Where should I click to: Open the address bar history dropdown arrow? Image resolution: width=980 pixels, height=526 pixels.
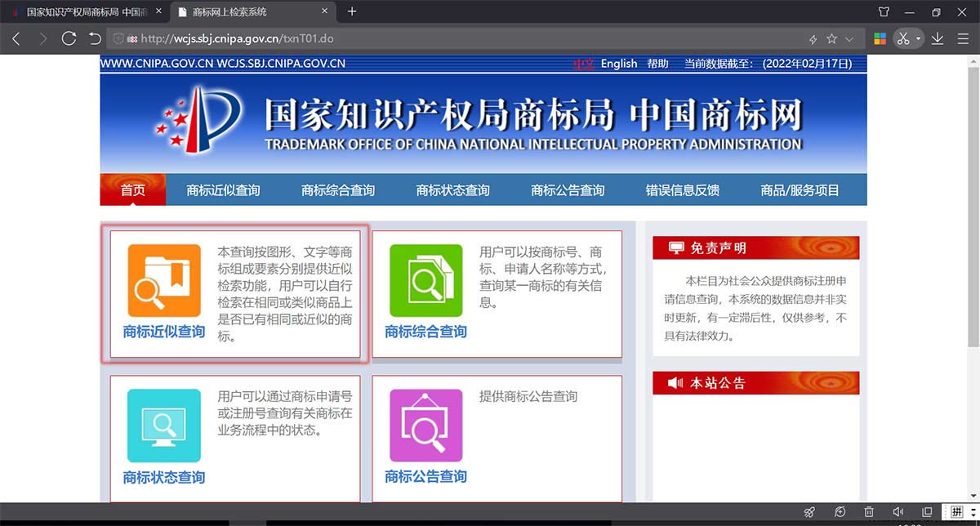849,38
